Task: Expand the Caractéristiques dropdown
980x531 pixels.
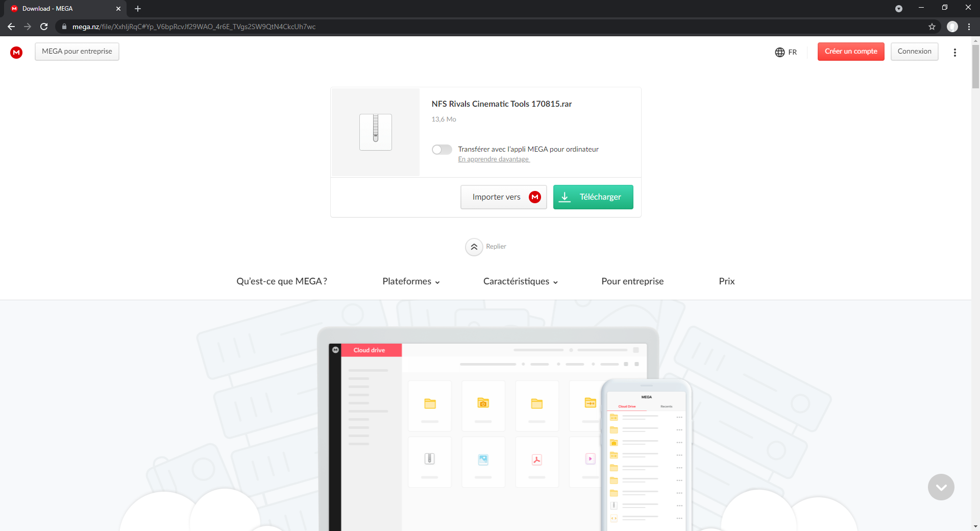Action: click(521, 281)
